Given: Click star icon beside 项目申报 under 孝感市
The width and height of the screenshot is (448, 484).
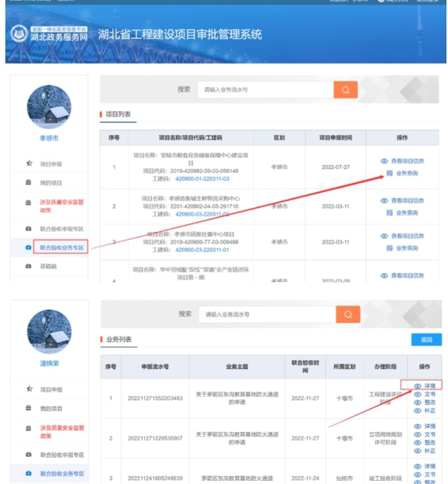Looking at the screenshot, I should coord(29,164).
